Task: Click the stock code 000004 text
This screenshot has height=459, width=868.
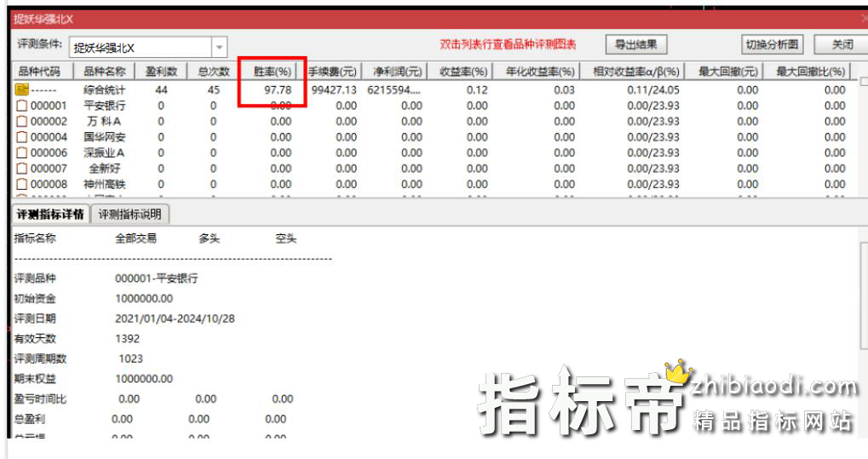Action: click(49, 137)
